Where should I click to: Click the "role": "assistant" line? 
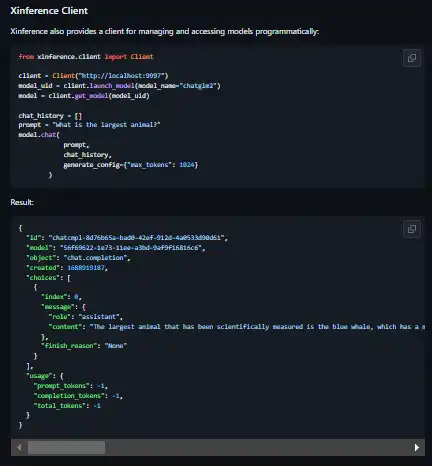86,317
